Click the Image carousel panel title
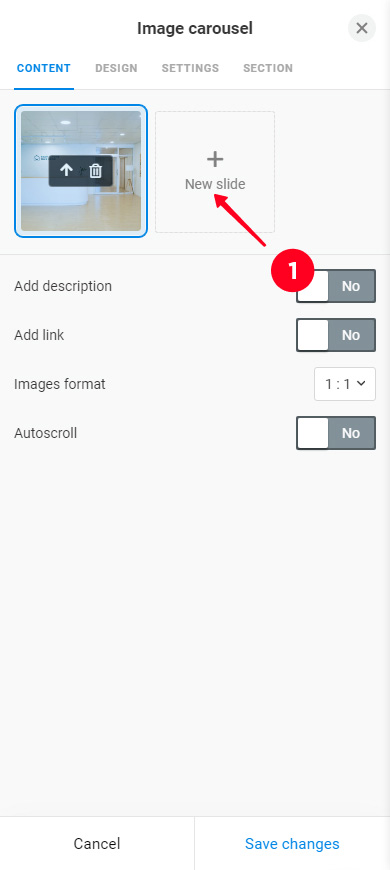Screen dimensions: 390x870 195,28
